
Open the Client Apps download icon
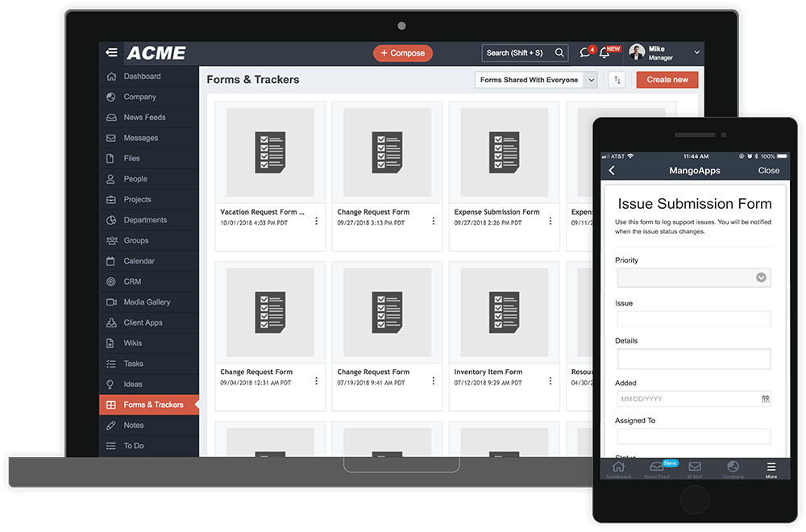(x=111, y=322)
